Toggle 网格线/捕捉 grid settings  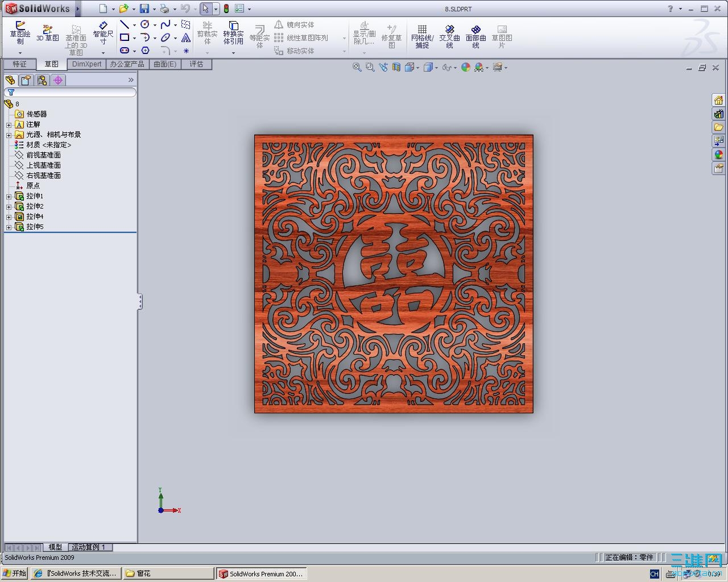tap(422, 36)
